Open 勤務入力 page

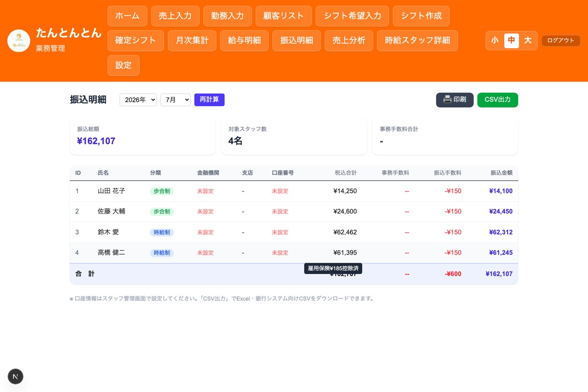(227, 16)
